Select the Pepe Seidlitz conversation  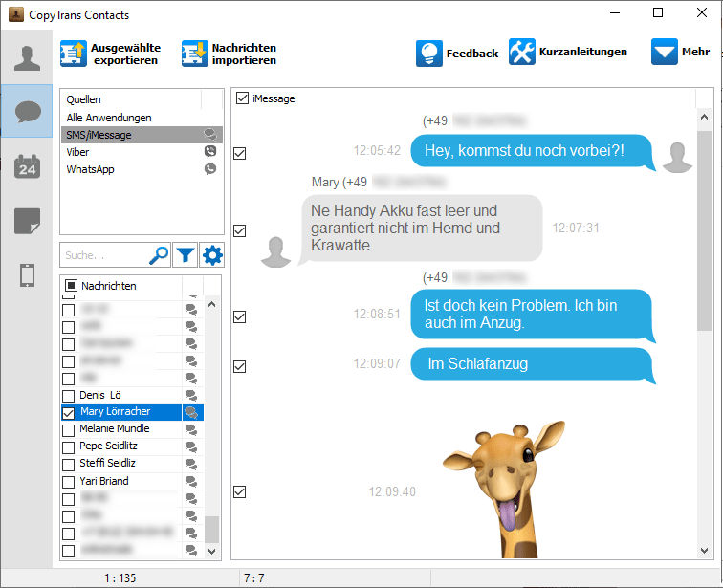(108, 446)
